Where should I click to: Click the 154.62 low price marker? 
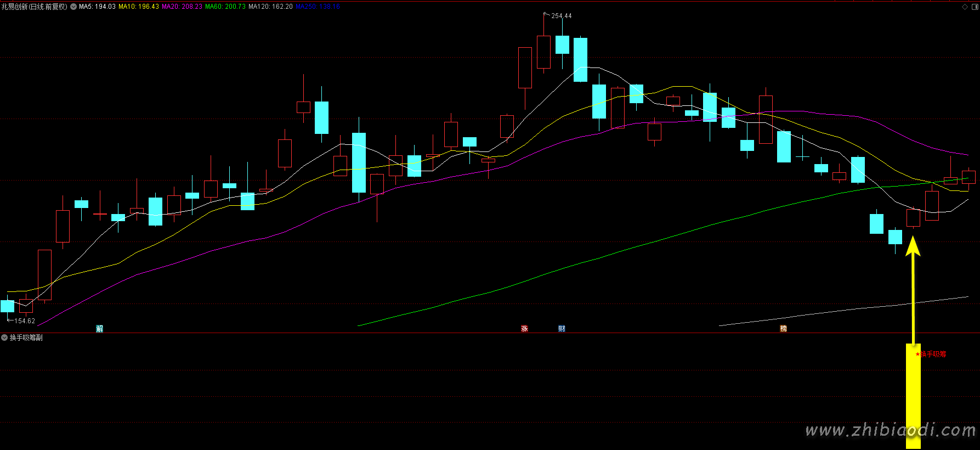(x=24, y=321)
